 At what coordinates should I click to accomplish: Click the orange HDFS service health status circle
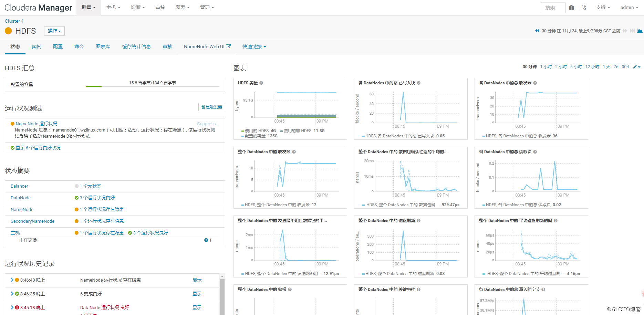8,31
